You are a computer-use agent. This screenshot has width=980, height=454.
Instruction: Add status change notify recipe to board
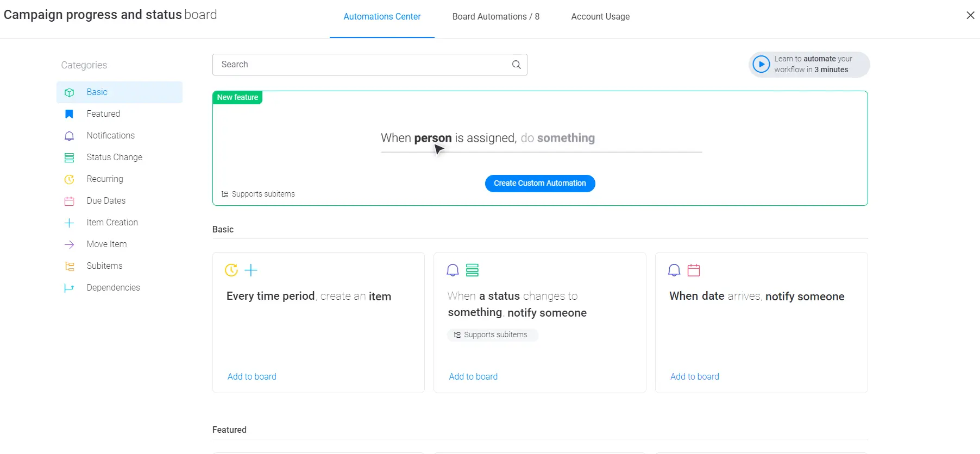pyautogui.click(x=473, y=376)
